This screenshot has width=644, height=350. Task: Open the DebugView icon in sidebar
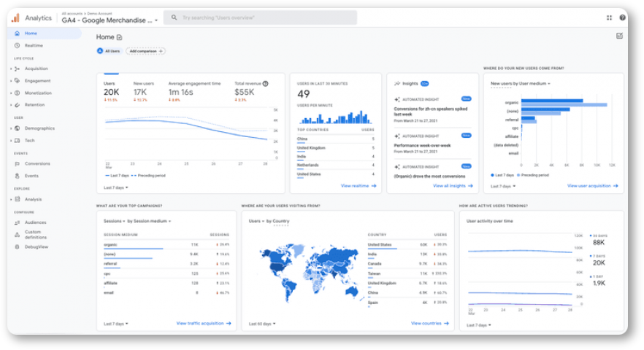pyautogui.click(x=18, y=247)
